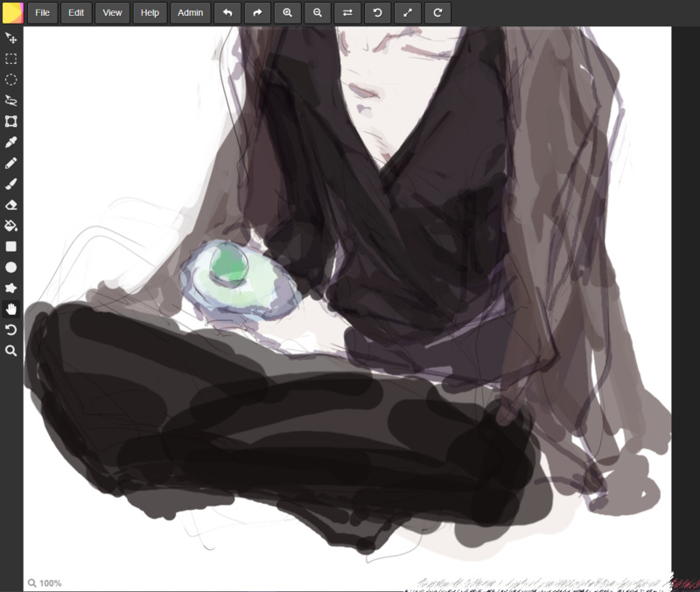Select the Rectangle shape tool
The image size is (700, 592).
point(11,247)
